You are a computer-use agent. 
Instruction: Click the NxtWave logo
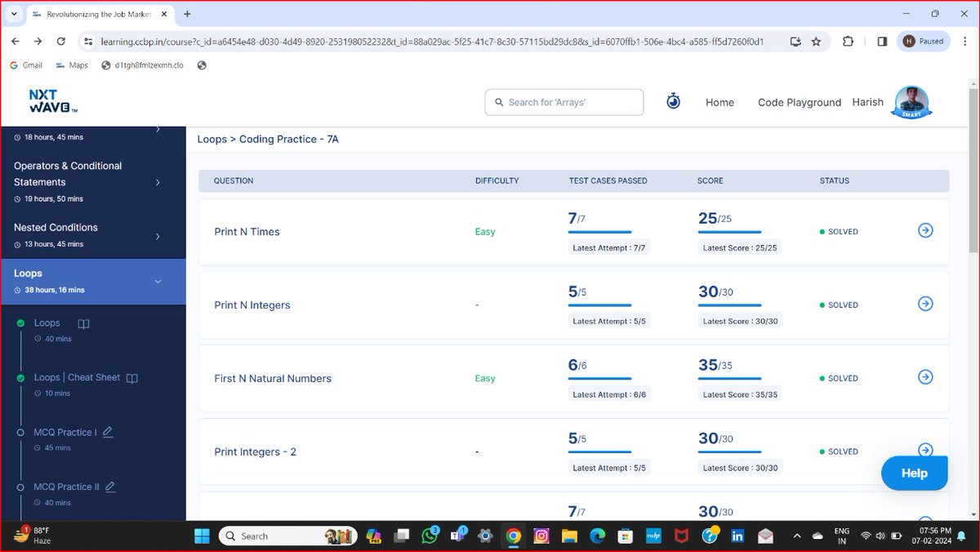coord(53,101)
